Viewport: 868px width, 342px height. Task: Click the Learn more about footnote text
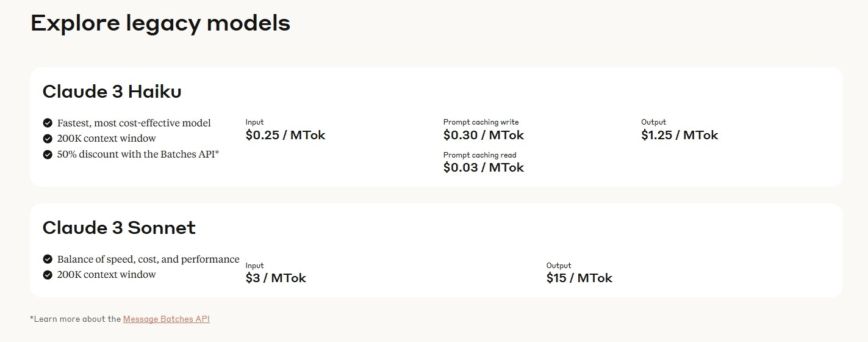(76, 319)
